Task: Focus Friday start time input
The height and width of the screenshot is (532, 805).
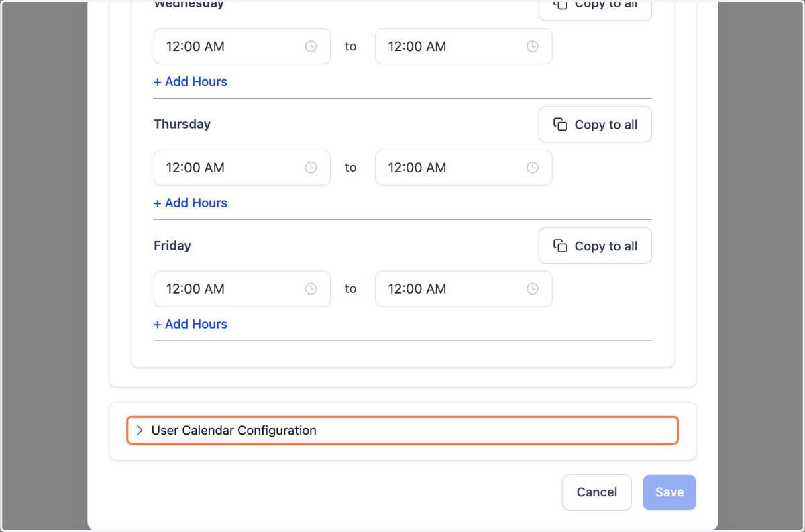Action: click(242, 289)
